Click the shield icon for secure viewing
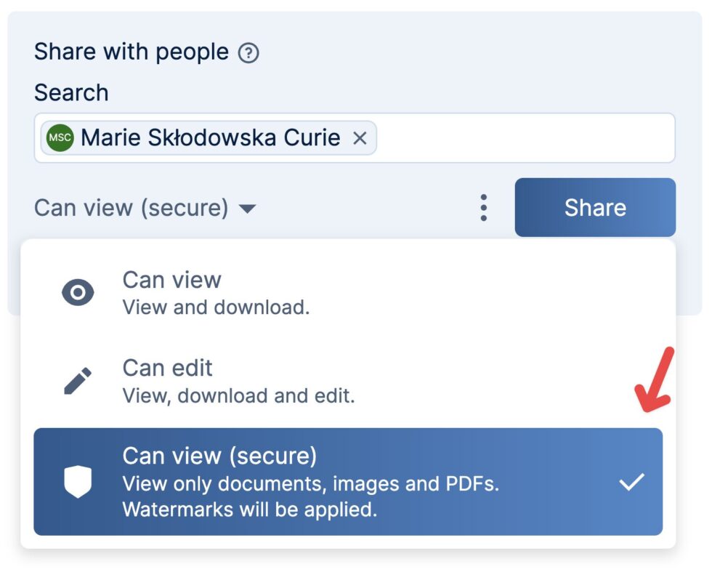Viewport: 712px width, 588px height. pyautogui.click(x=78, y=480)
